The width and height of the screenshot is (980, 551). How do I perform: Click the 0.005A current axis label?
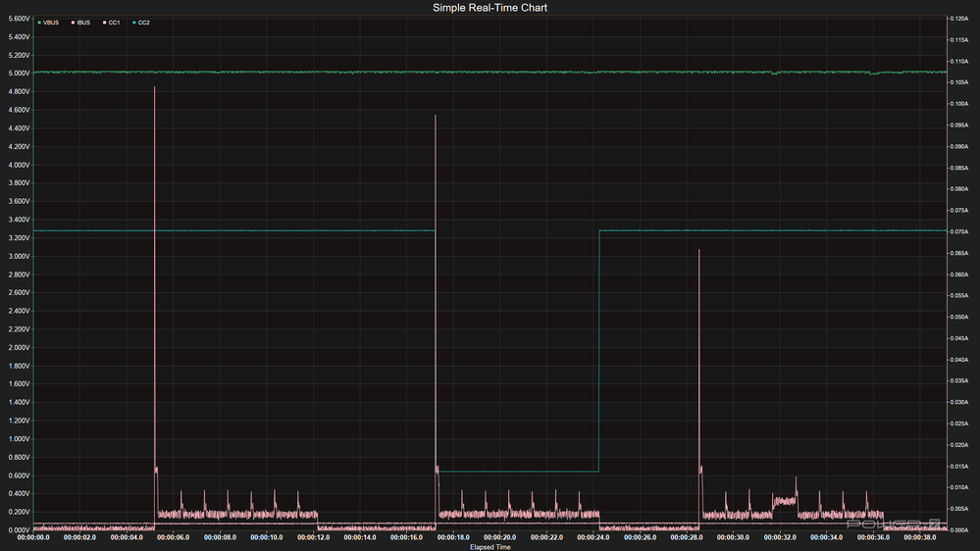[959, 509]
